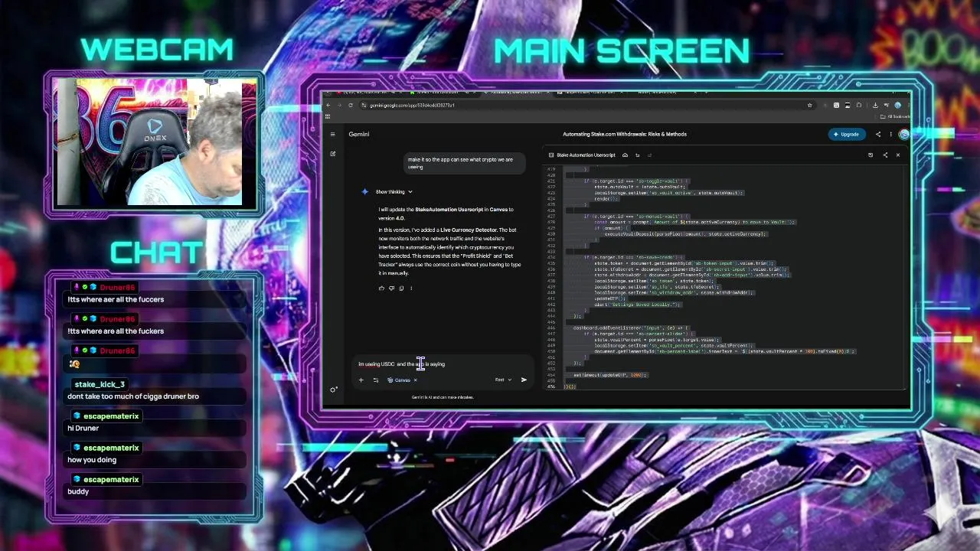Click inside the prompt text field
980x551 pixels.
coord(442,364)
